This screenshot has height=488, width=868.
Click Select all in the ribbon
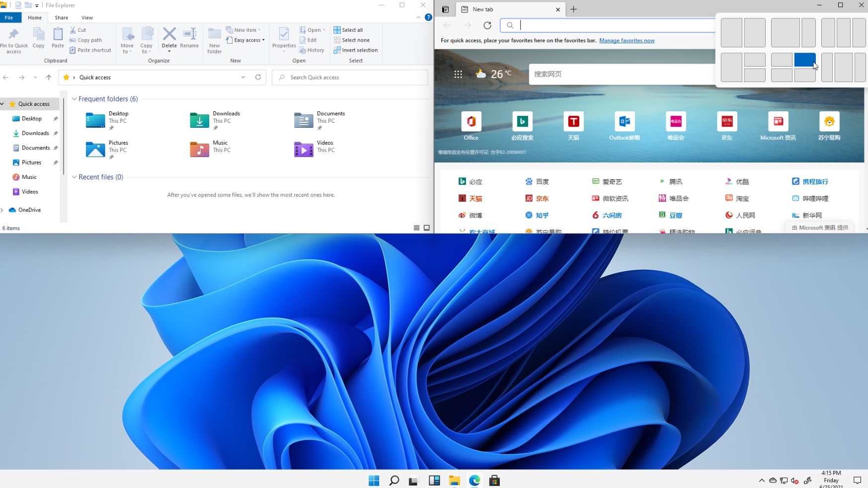348,30
